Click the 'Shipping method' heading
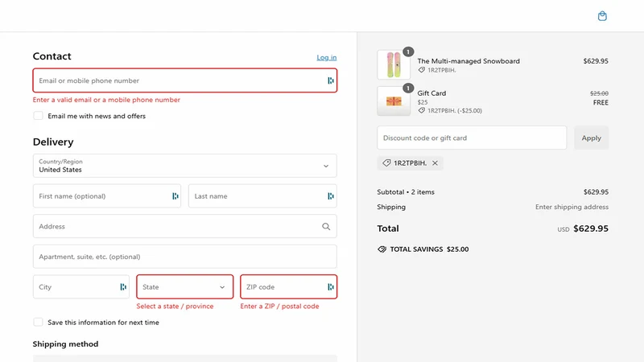 (x=66, y=344)
